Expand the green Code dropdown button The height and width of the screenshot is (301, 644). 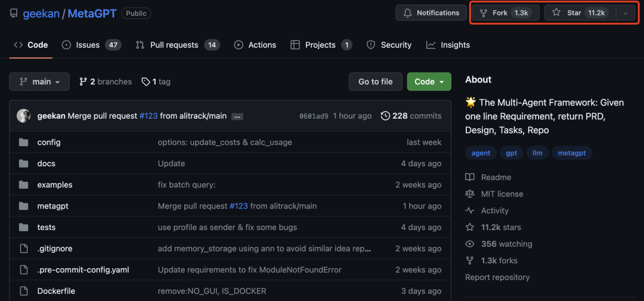click(429, 82)
